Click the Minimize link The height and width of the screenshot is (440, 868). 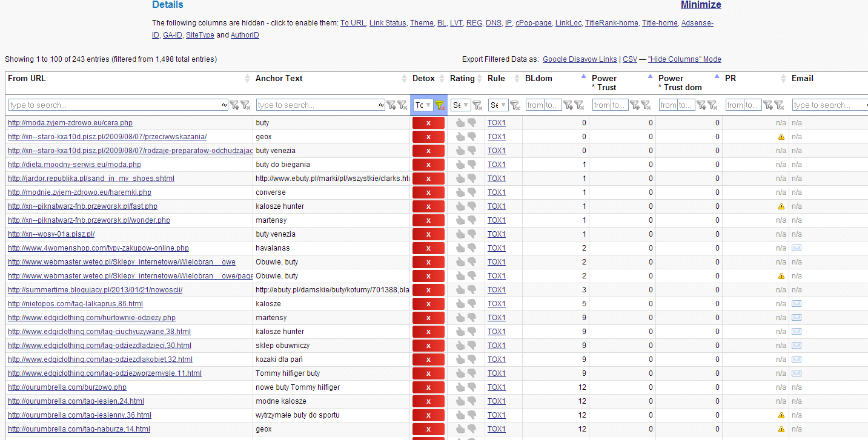tap(701, 5)
